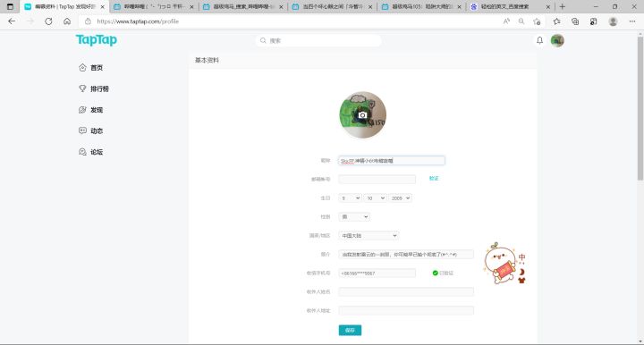Click the shirt skin icon on IME mascot
Screen dimensions: 644x345
tap(521, 281)
